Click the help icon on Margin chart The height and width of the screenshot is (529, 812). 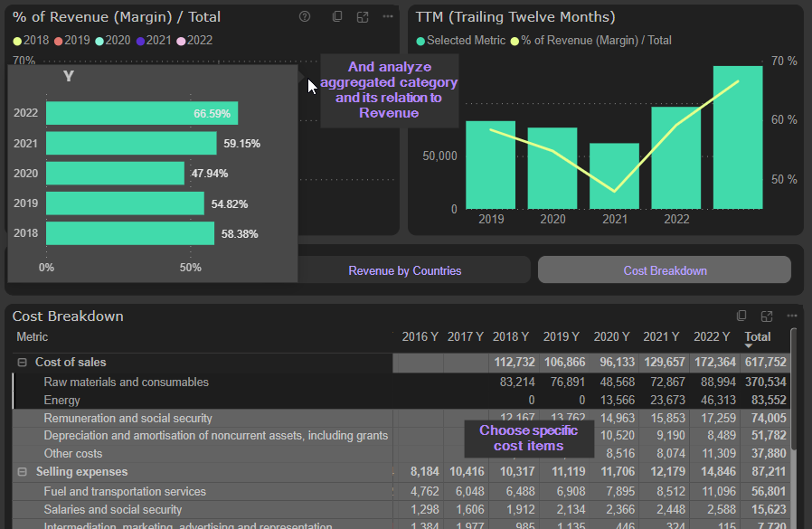305,16
